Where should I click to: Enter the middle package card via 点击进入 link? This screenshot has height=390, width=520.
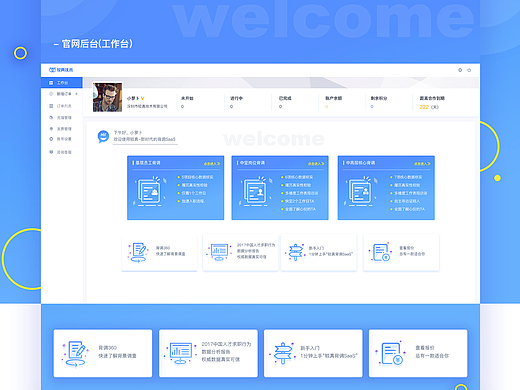pyautogui.click(x=316, y=164)
